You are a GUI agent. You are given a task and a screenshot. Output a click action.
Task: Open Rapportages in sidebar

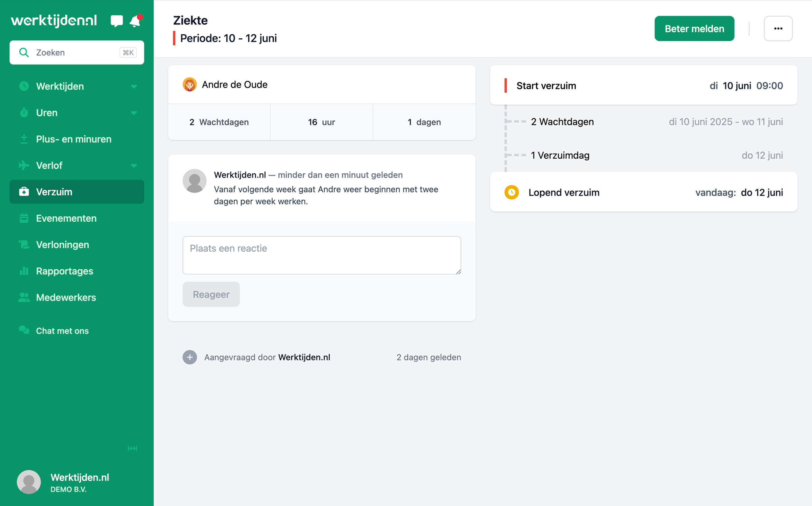click(64, 271)
